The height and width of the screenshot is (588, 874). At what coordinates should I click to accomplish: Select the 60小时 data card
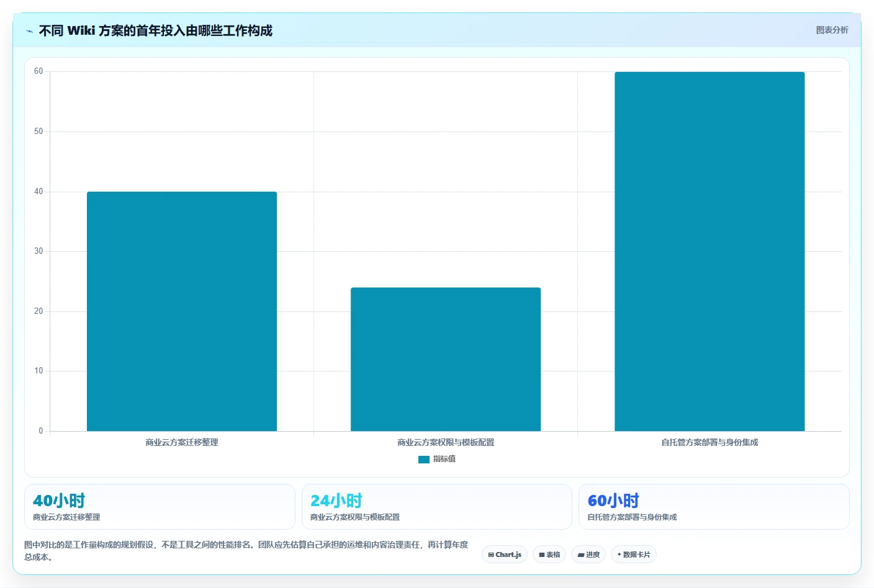click(x=714, y=507)
